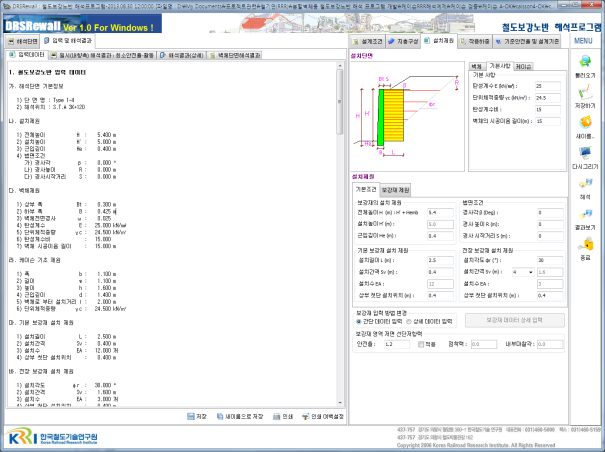Click the report value '5.400 m'
Viewport: 605px width, 452px height.
coord(107,135)
